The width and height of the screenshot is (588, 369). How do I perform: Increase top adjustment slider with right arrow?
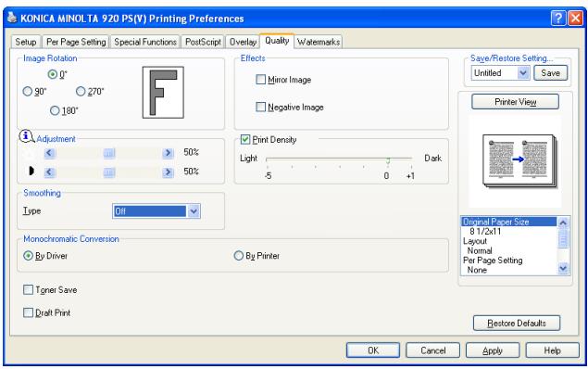tap(168, 153)
